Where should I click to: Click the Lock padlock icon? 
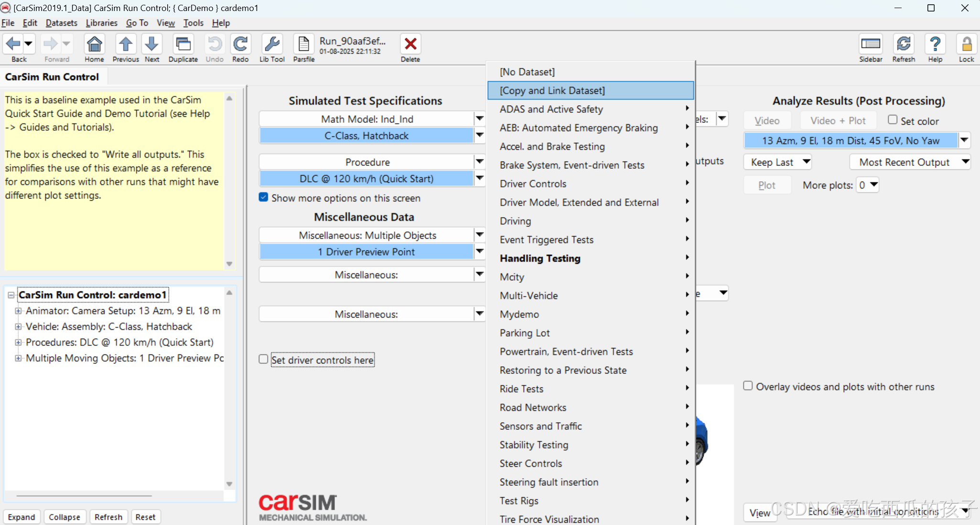966,44
